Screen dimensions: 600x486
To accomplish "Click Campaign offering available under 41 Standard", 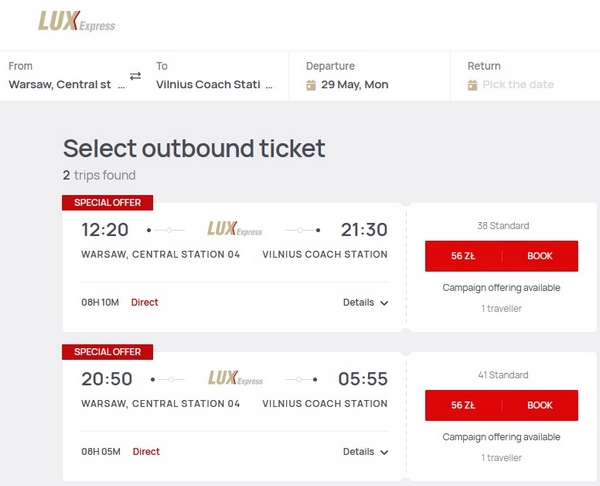I will [501, 437].
